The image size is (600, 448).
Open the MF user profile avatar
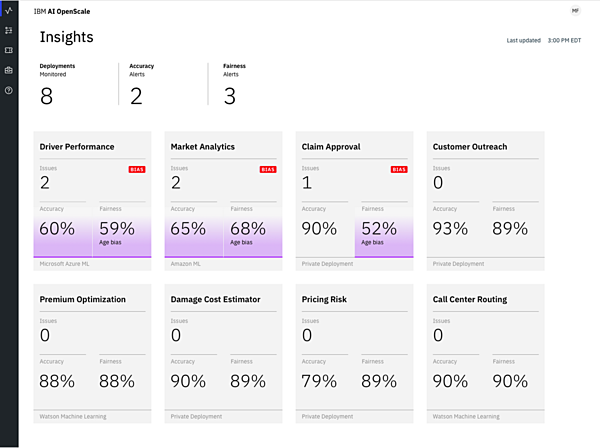[575, 10]
